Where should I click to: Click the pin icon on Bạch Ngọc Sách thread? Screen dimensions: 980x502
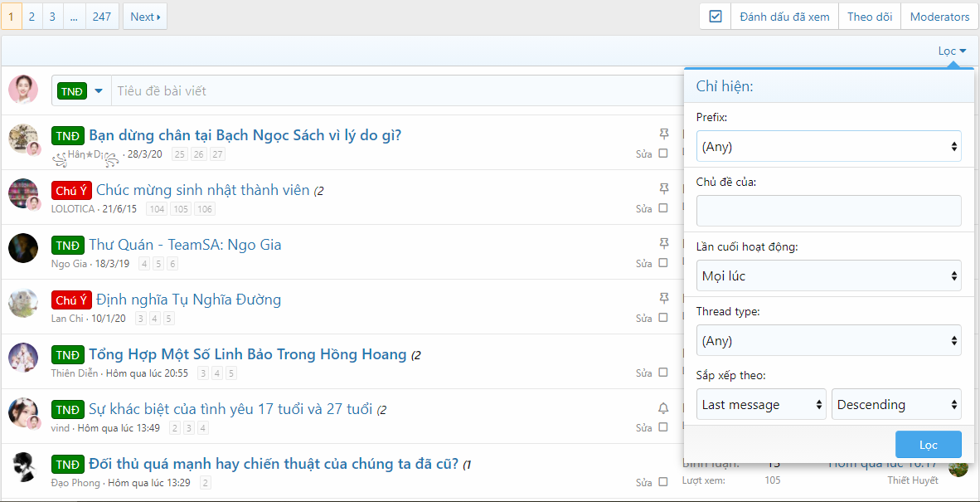(663, 134)
